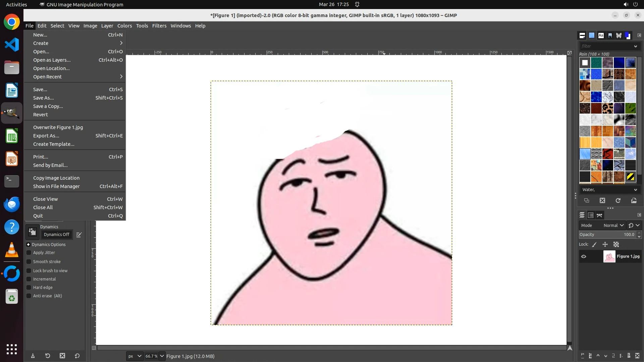The image size is (644, 362).
Task: Open the Paths tab icon
Action: [599, 215]
